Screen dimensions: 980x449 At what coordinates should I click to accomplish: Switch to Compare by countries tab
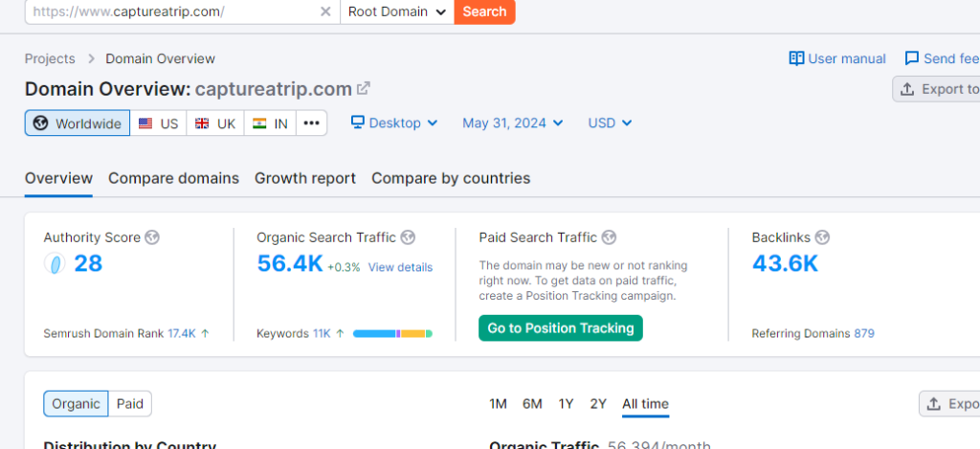[451, 178]
